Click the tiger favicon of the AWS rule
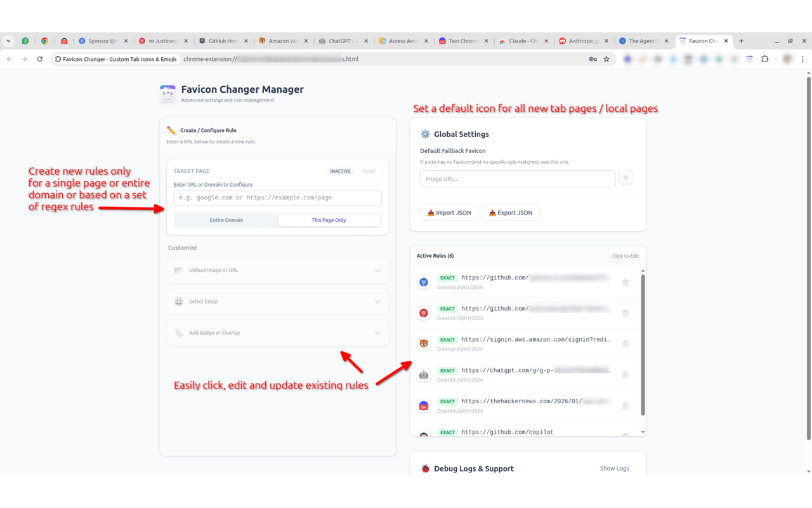 (x=424, y=344)
